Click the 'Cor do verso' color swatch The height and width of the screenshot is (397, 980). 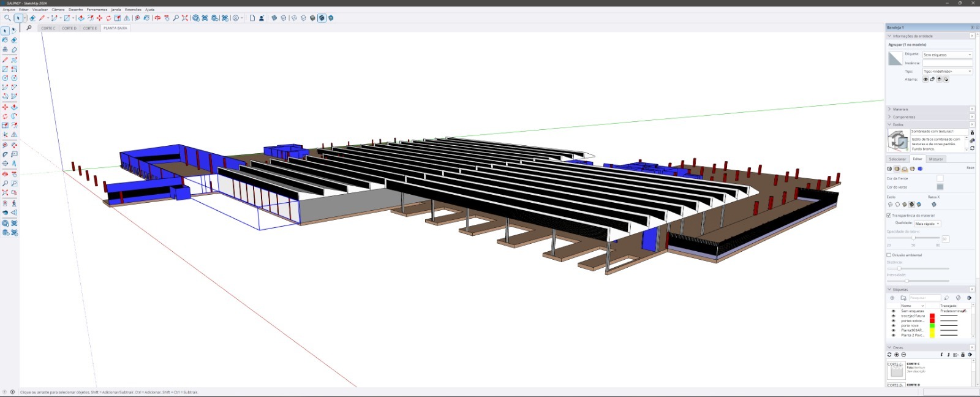[940, 187]
